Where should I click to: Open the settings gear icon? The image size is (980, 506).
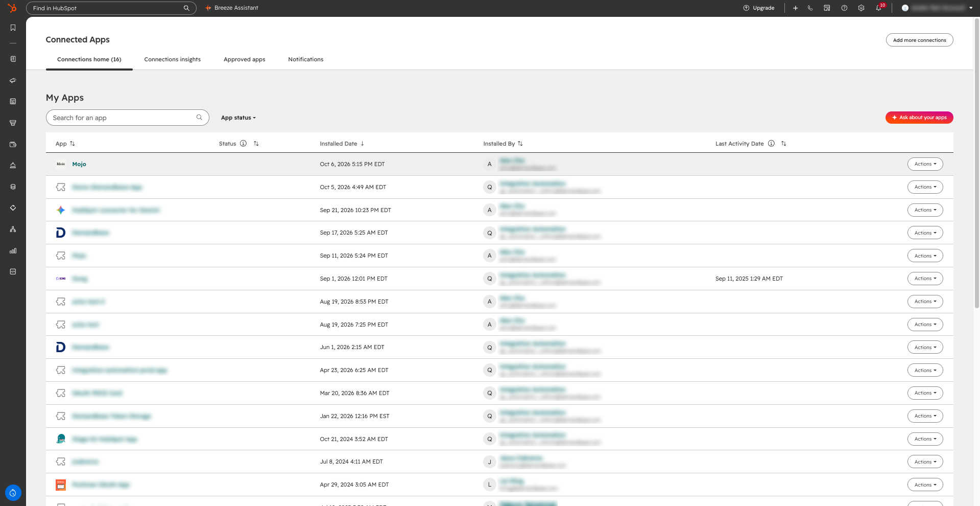(x=861, y=8)
